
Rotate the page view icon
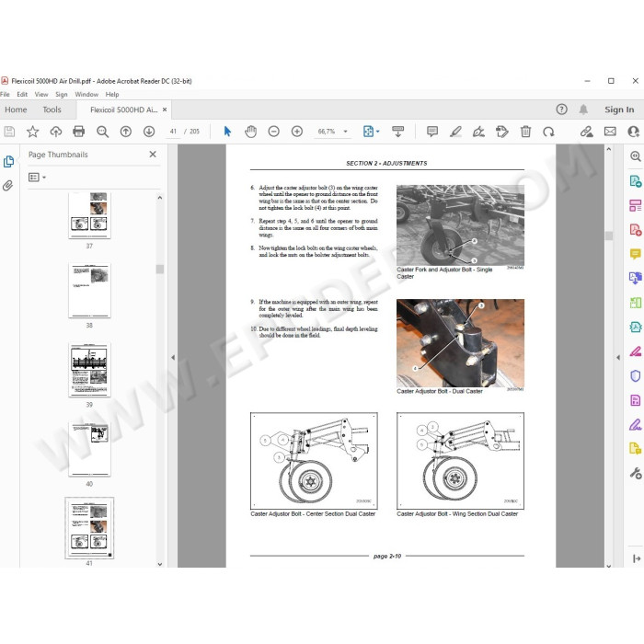548,132
